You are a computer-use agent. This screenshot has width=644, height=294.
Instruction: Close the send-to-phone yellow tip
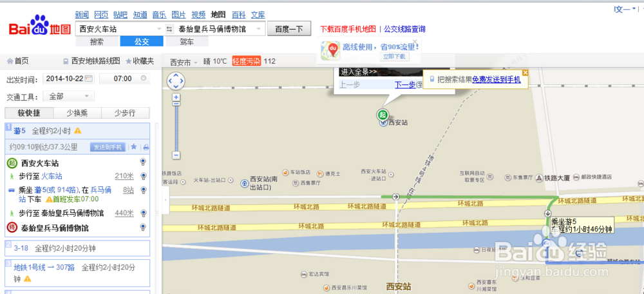[526, 72]
